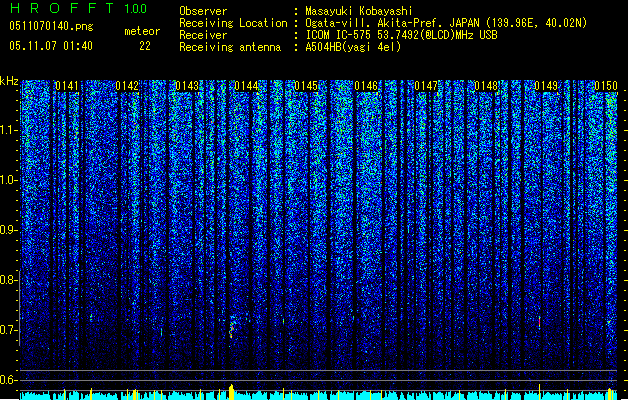Screen dimensions: 629x400
Task: Click the HROFFT 1.0.0 title text
Action: tap(78, 8)
